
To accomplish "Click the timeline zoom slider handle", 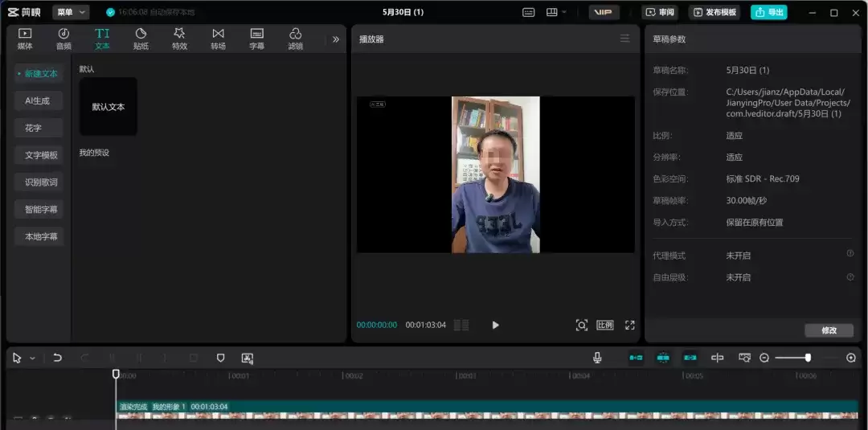I will point(809,358).
